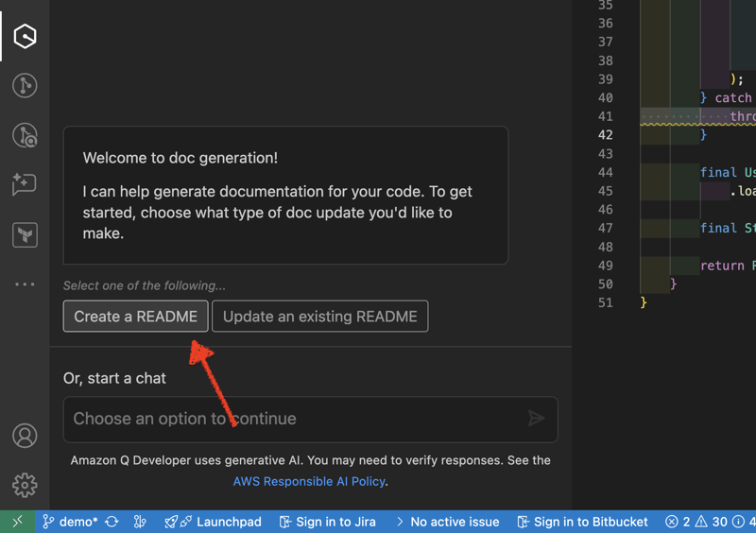Click the return keyword on line 49
Screen dimensions: 756x533
click(x=722, y=266)
